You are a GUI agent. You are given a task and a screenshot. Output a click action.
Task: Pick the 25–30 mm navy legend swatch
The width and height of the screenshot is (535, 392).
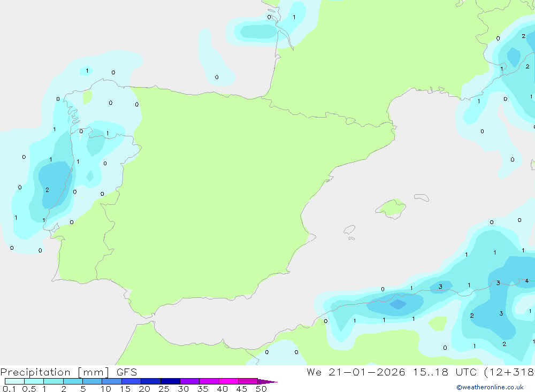click(170, 381)
